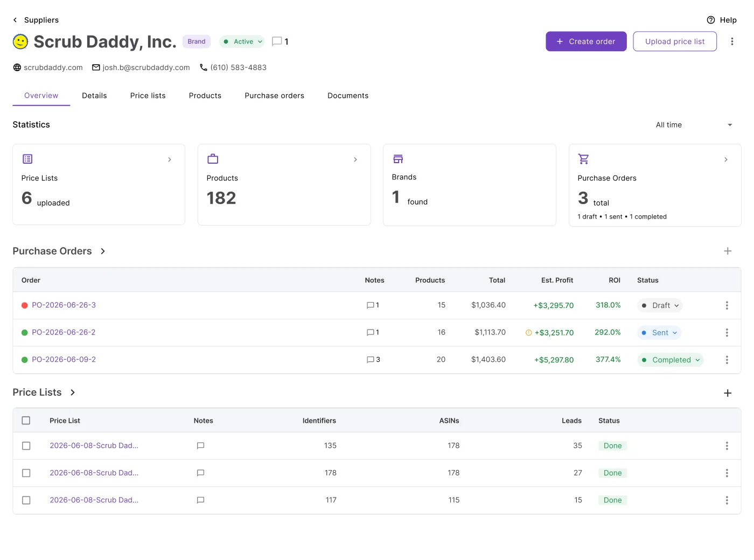Switch to the Price lists tab
The height and width of the screenshot is (560, 754).
click(x=148, y=96)
